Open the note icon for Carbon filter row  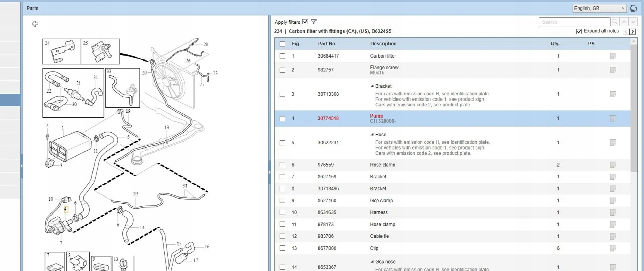613,56
